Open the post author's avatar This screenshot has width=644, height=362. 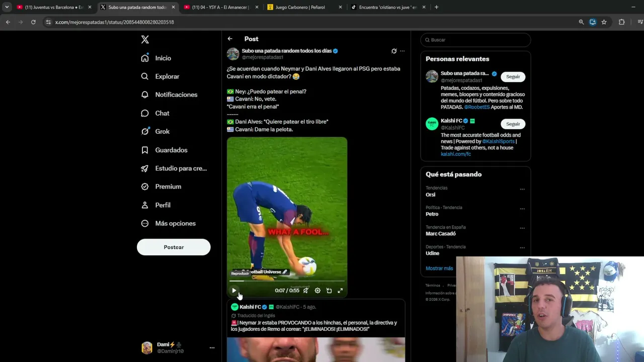(233, 54)
